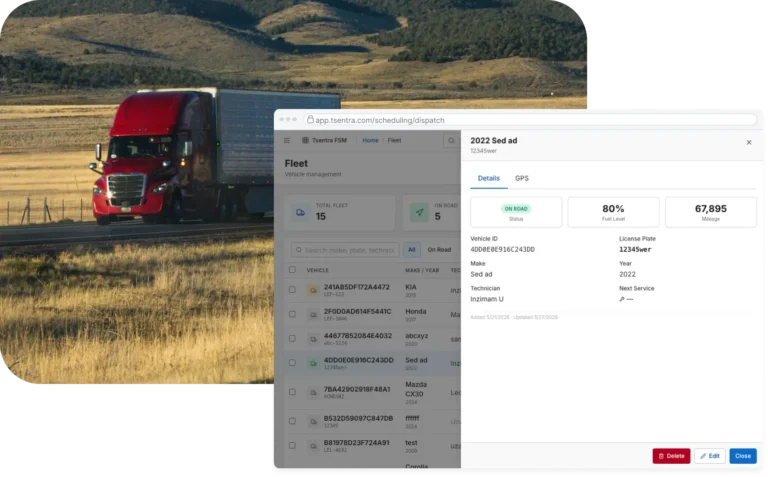Click the MAKE / YEAR column header
This screenshot has width=768, height=477.
click(x=422, y=270)
